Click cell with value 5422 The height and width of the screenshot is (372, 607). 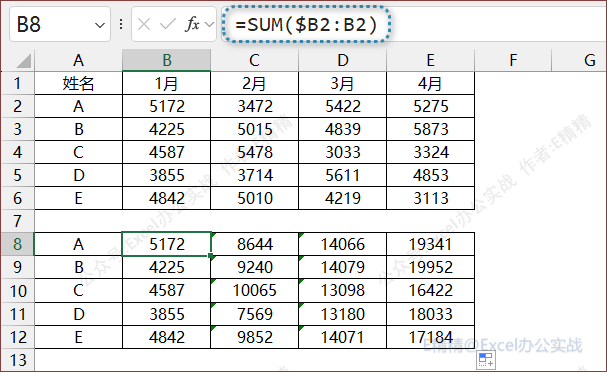(343, 106)
